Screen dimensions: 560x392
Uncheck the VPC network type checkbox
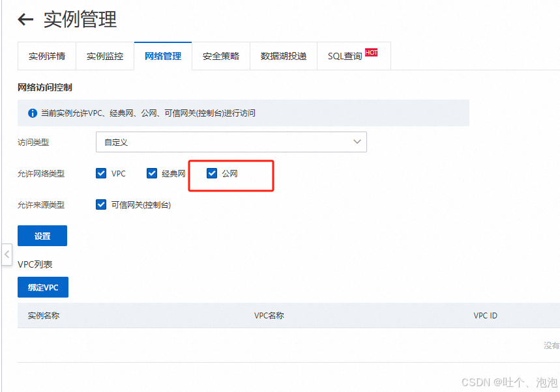[101, 173]
